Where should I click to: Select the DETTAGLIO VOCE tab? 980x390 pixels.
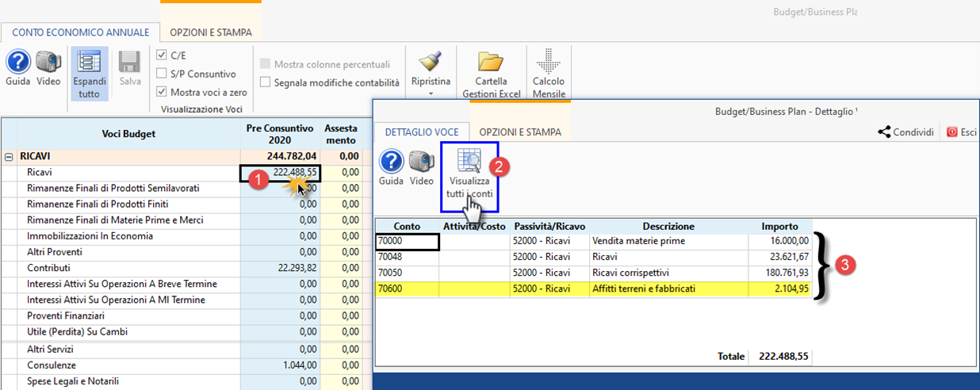click(x=421, y=132)
